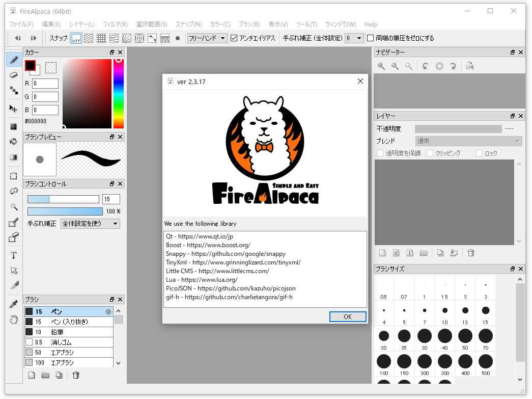Viewport: 532px width, 399px height.
Task: Open the stabilizer correction value dropdown
Action: pos(353,38)
